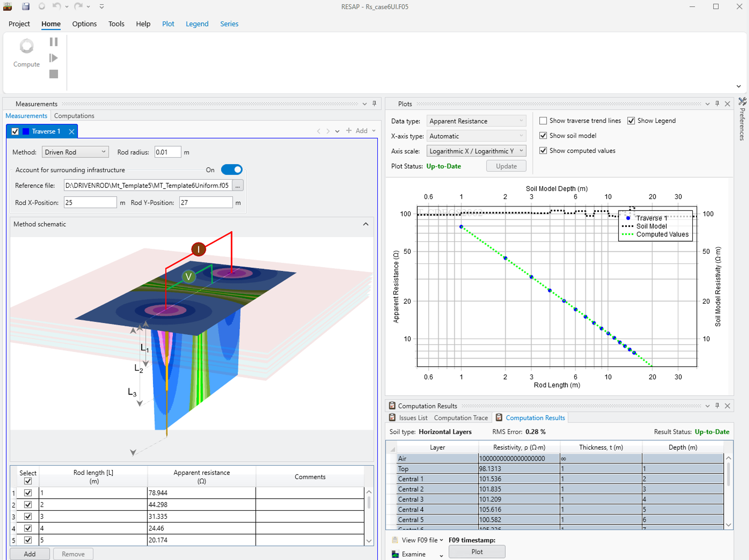Viewport: 749px width, 560px height.
Task: Pin the Plots panel
Action: tap(717, 103)
